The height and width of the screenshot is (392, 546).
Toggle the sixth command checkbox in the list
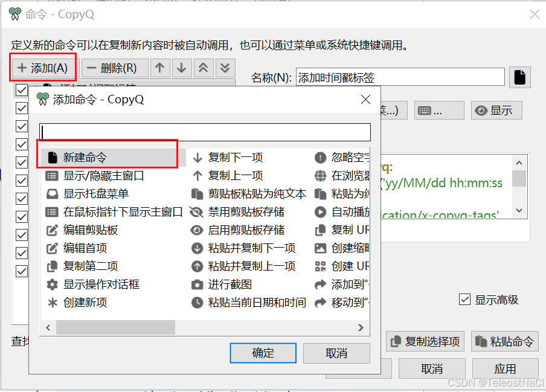(x=22, y=181)
